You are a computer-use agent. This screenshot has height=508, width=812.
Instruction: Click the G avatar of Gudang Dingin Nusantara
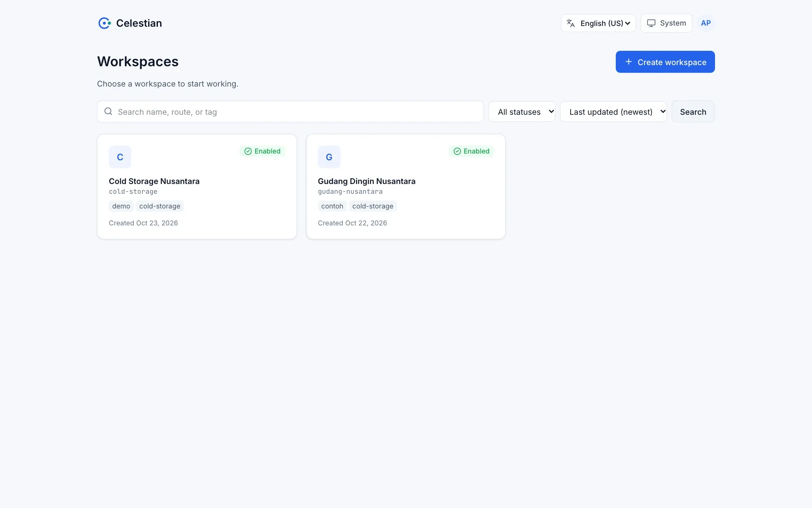[x=329, y=157]
